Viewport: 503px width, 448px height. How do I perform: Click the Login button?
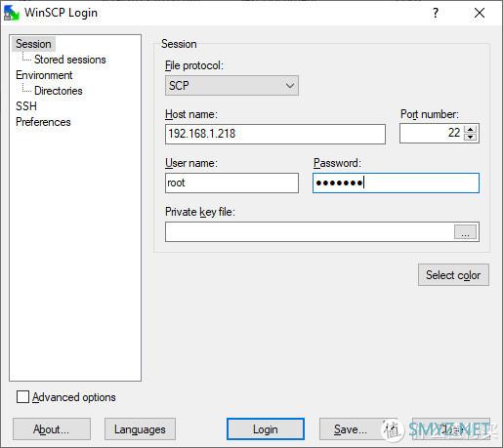click(x=266, y=429)
